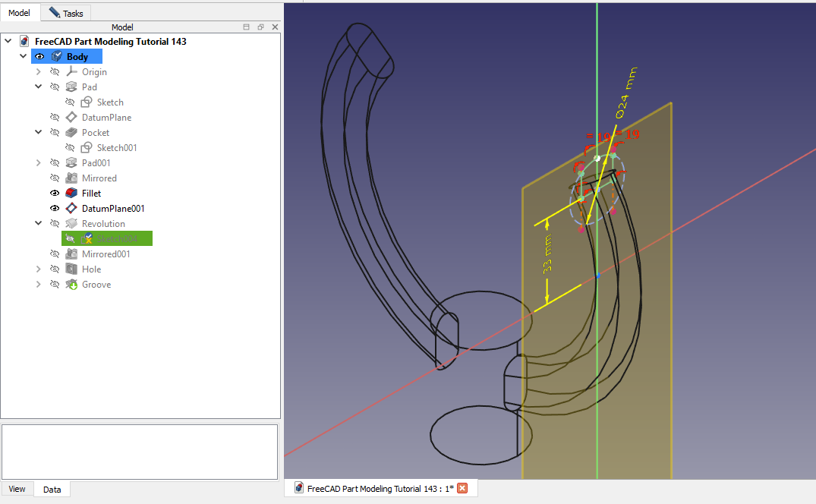This screenshot has width=816, height=504.
Task: Expand the Pad001 tree node
Action: tap(38, 163)
